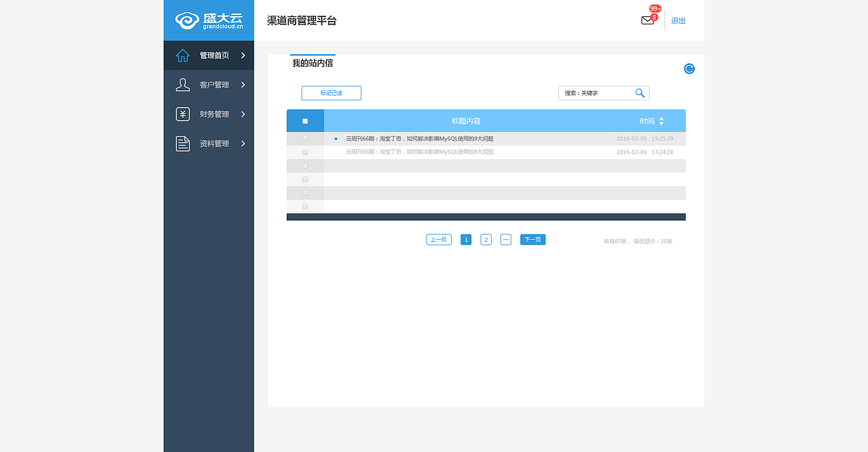Expand the 资料管理 chevron
Image resolution: width=868 pixels, height=452 pixels.
coord(243,144)
